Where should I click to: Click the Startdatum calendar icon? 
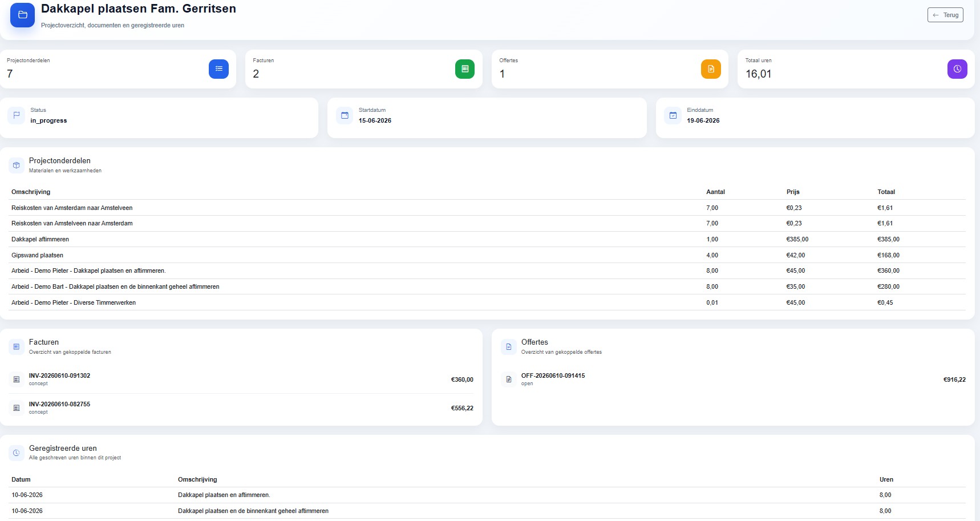(x=345, y=115)
